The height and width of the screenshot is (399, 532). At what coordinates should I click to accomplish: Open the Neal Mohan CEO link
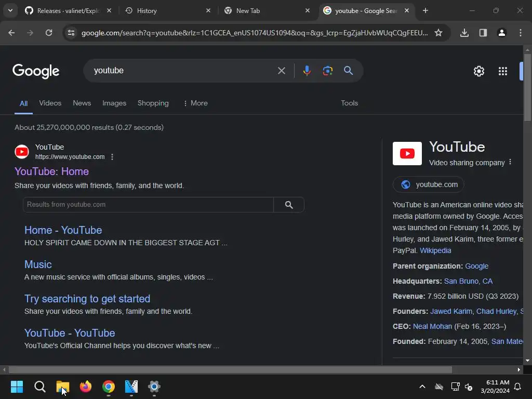tap(432, 326)
